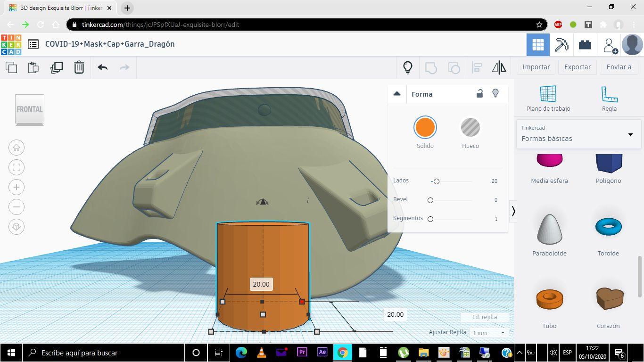Zoom out of the workplane
This screenshot has height=362, width=644.
(17, 207)
